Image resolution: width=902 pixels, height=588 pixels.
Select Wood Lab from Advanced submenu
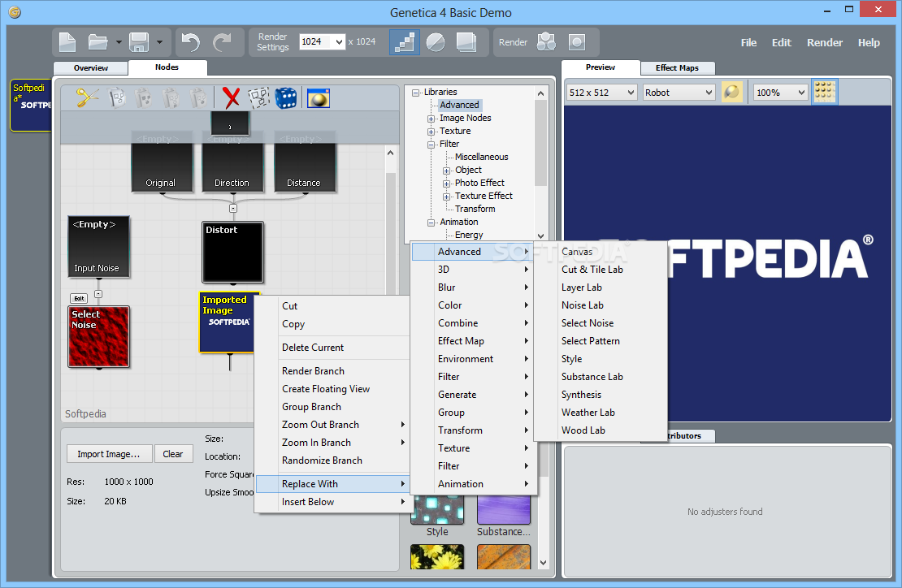(600, 430)
